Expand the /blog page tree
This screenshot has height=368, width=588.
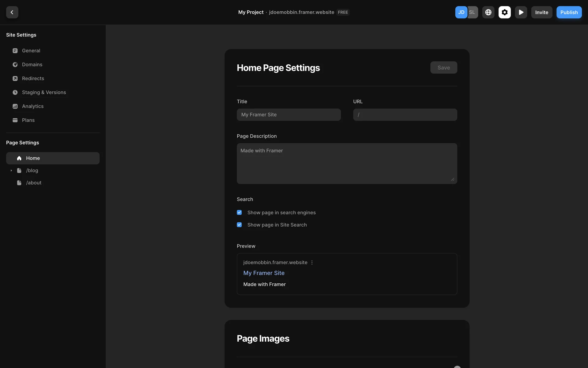pos(11,171)
